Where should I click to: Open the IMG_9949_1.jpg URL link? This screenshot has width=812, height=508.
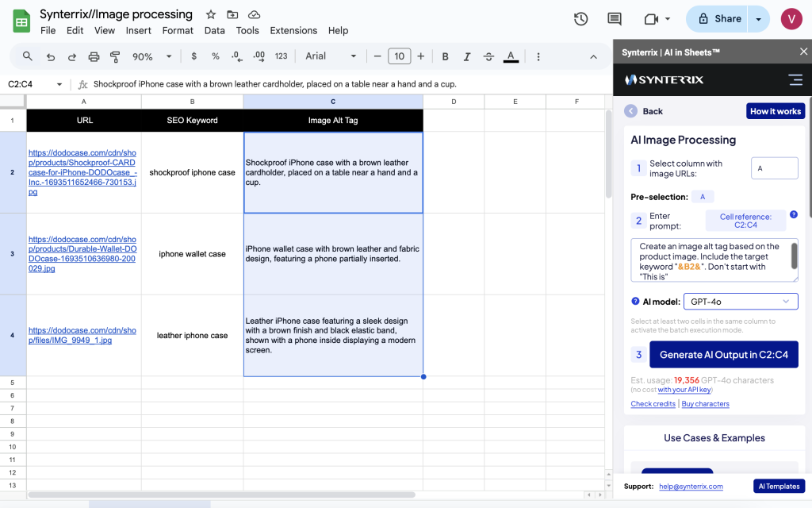pos(82,336)
